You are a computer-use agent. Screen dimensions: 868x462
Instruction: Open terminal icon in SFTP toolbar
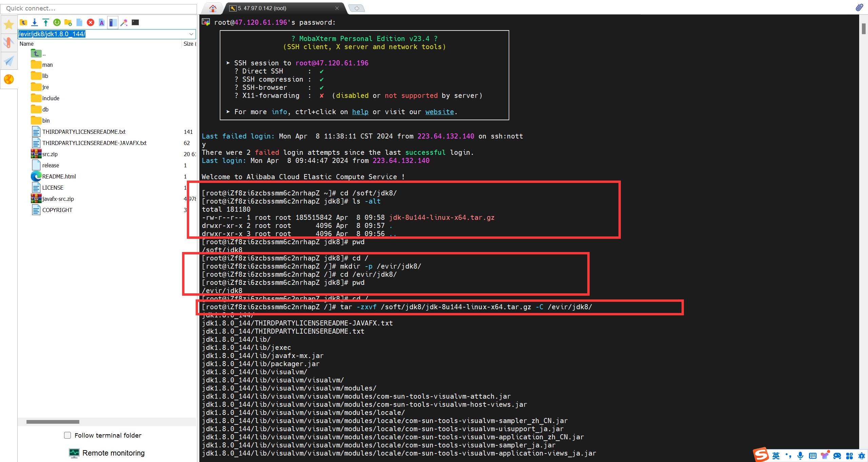click(x=135, y=22)
